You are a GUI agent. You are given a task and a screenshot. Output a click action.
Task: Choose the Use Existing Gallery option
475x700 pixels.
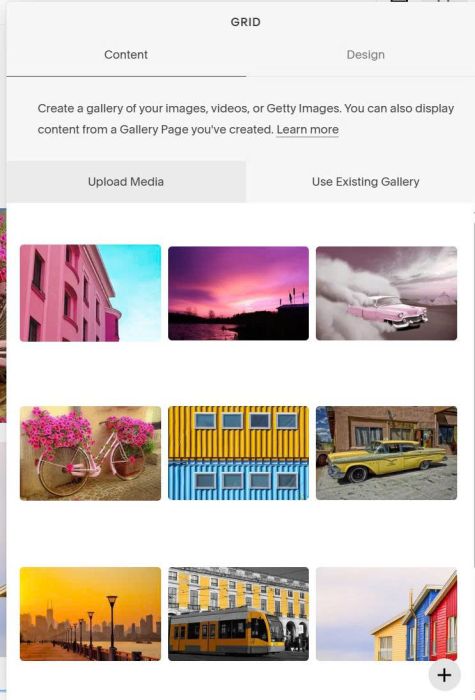pos(365,182)
